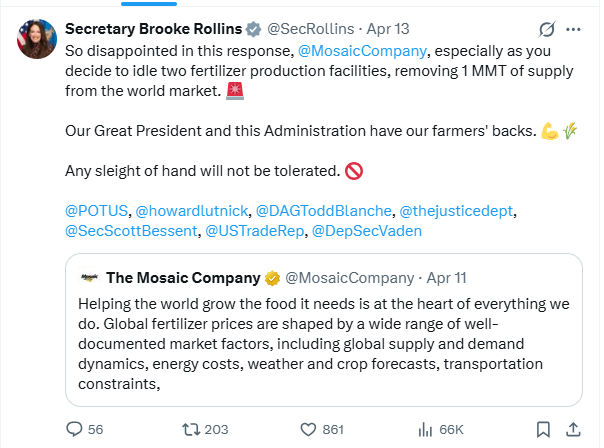
Task: Open the @DepSecVaden mention
Action: coord(367,231)
